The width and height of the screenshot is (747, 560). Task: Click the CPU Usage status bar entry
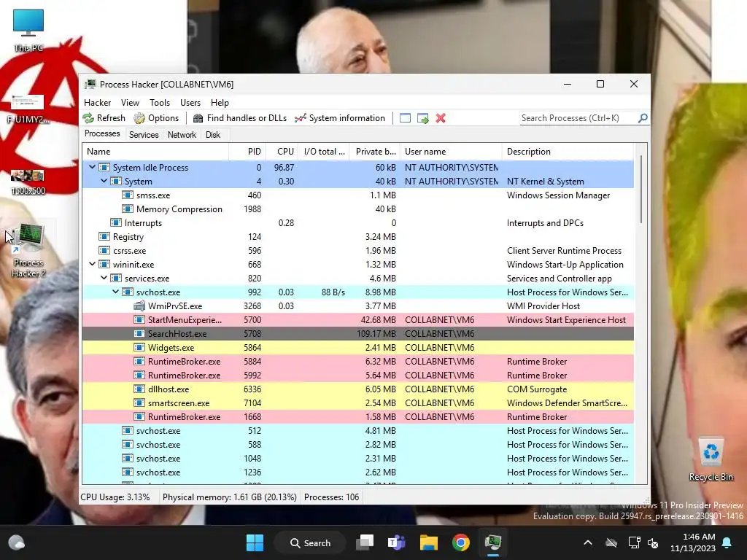pos(115,497)
